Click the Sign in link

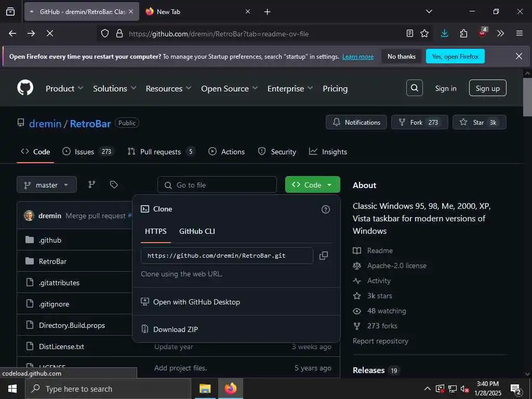(445, 88)
